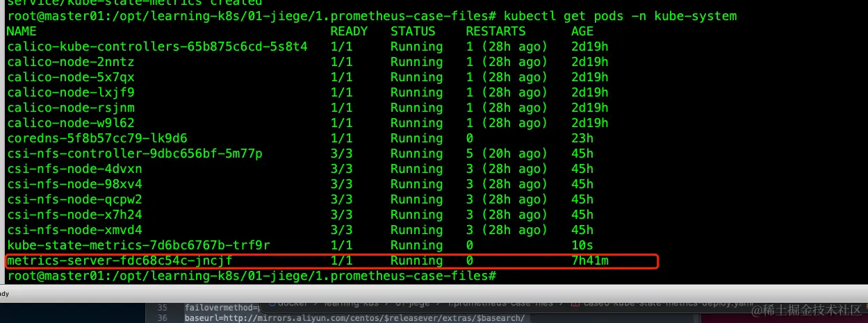Viewport: 868px width, 323px height.
Task: Select pod name kube-state-metrics-7d6bc6767b-trf9r
Action: tap(138, 245)
